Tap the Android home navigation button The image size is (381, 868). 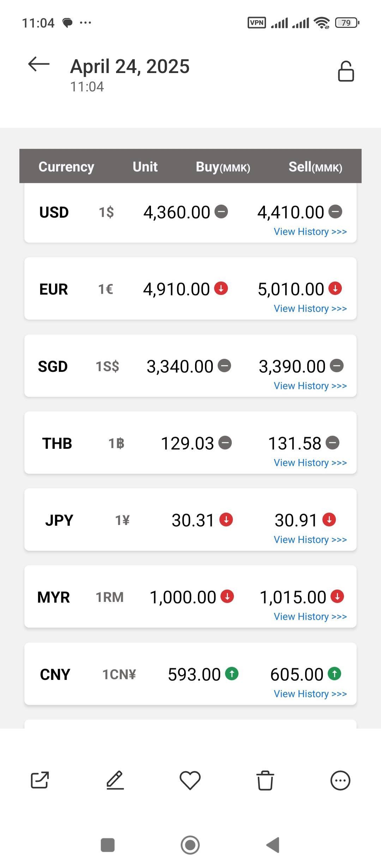coord(190,845)
